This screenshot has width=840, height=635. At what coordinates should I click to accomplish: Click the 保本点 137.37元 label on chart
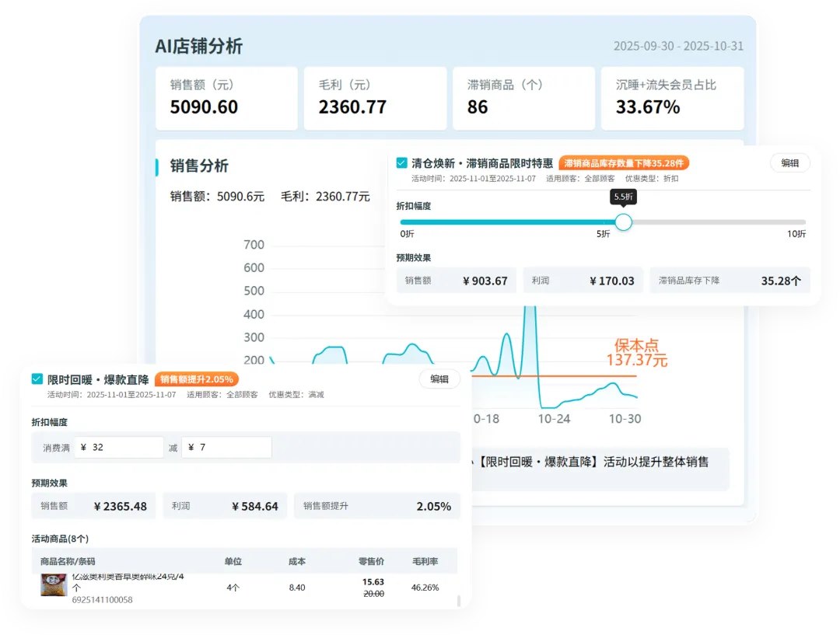(x=636, y=352)
